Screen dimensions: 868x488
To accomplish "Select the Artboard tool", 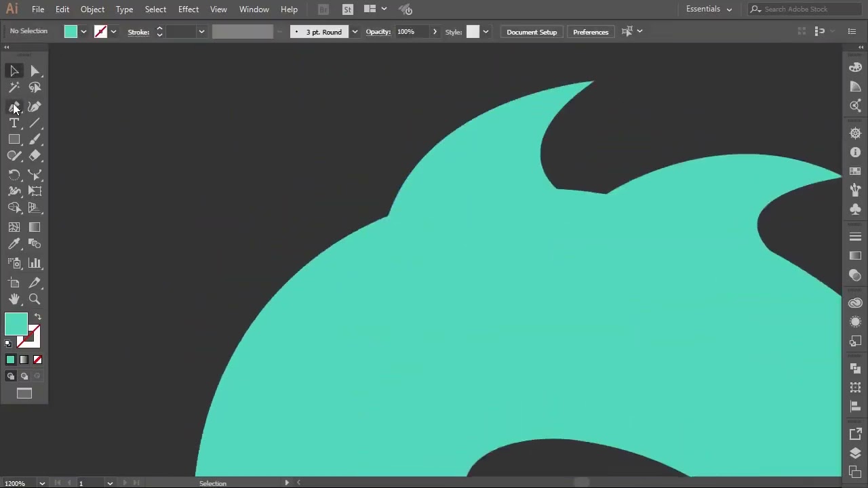I will 14,283.
